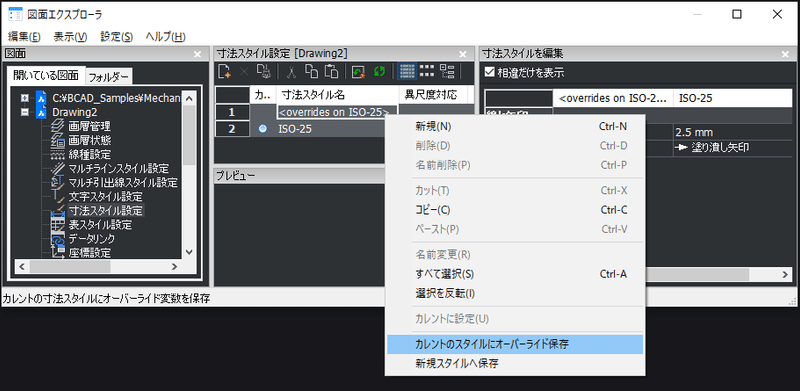800x391 pixels.
Task: Click the tree vertical scrollbar up arrow
Action: coord(189,98)
